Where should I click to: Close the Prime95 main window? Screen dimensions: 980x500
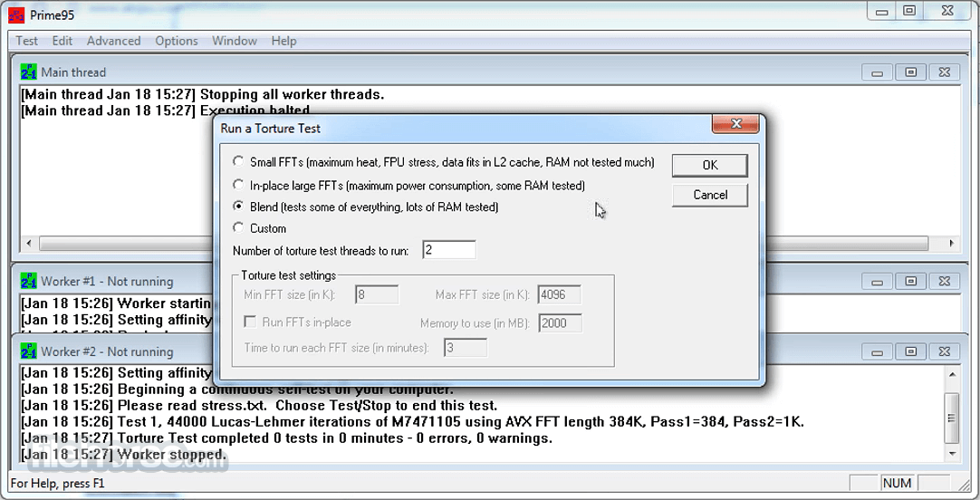pyautogui.click(x=947, y=11)
